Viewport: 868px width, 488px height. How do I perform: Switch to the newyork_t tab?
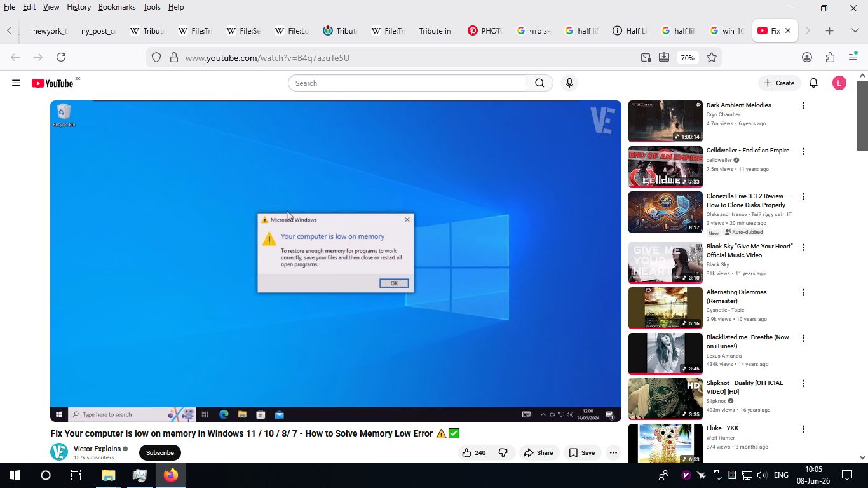pyautogui.click(x=50, y=30)
